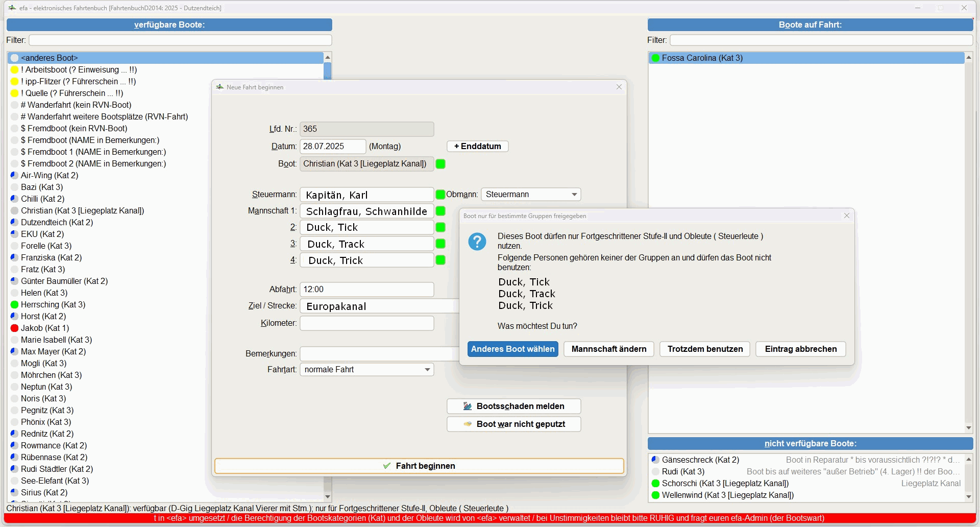The height and width of the screenshot is (527, 980).
Task: Click the green status square beside the Steuermann field
Action: [x=439, y=194]
